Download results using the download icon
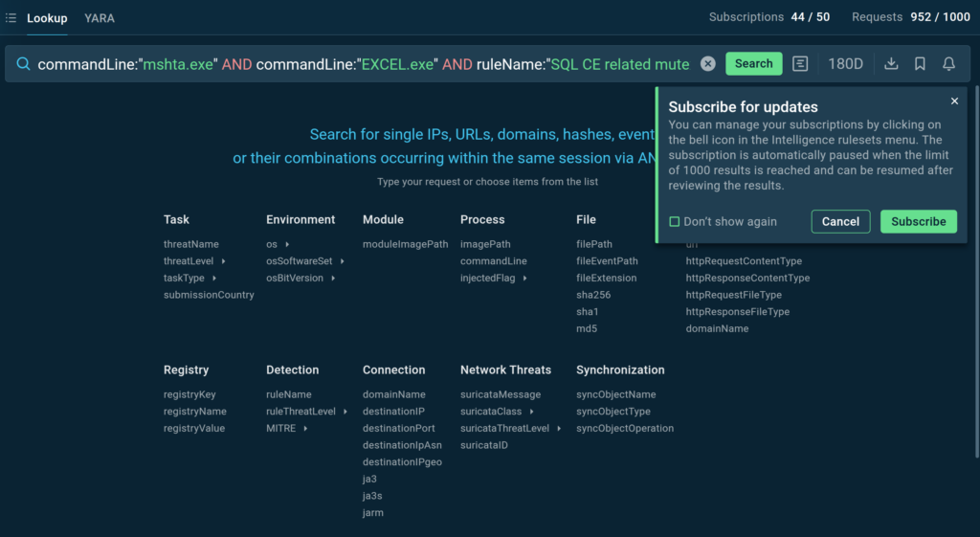The width and height of the screenshot is (980, 537). click(x=891, y=64)
